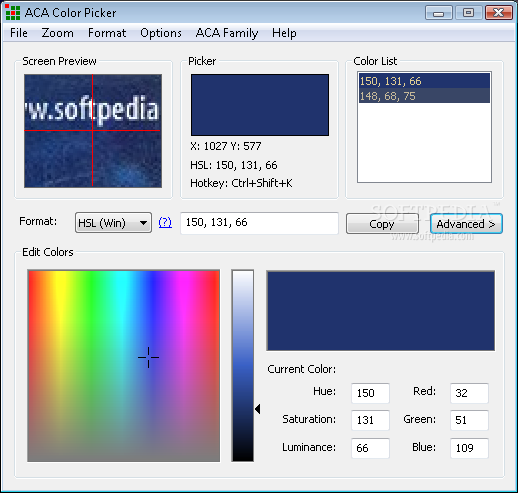This screenshot has width=518, height=493.
Task: Click the Picker color swatch
Action: pos(260,105)
